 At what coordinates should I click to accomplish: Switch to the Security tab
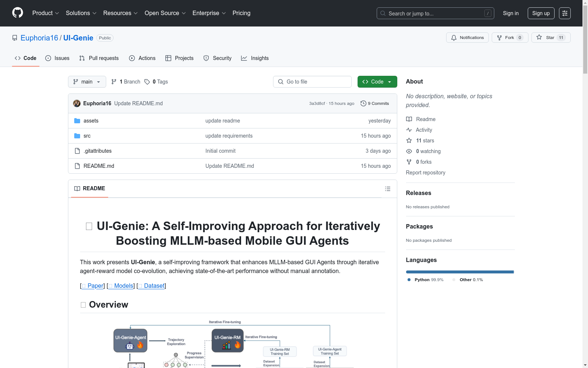point(218,58)
